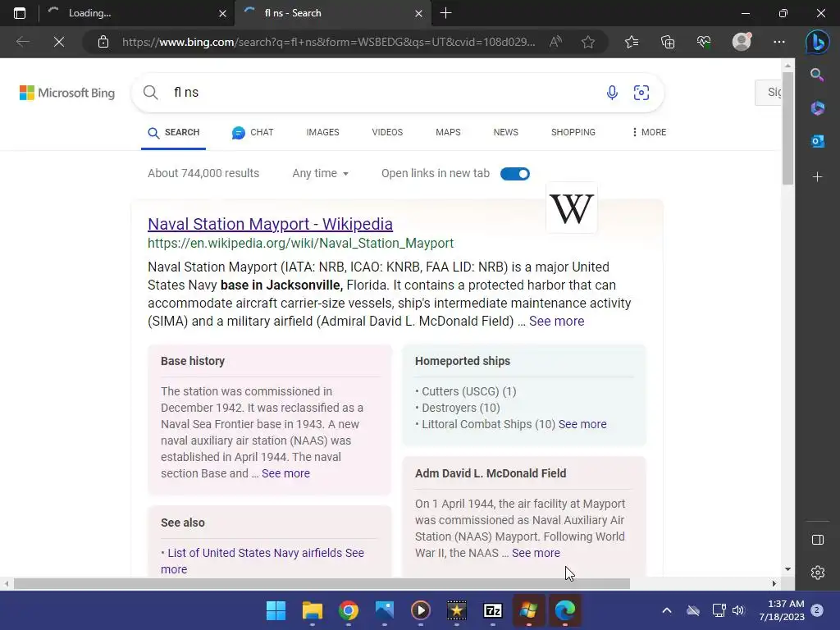Open the notification center badge
Image resolution: width=840 pixels, height=630 pixels.
click(x=817, y=610)
